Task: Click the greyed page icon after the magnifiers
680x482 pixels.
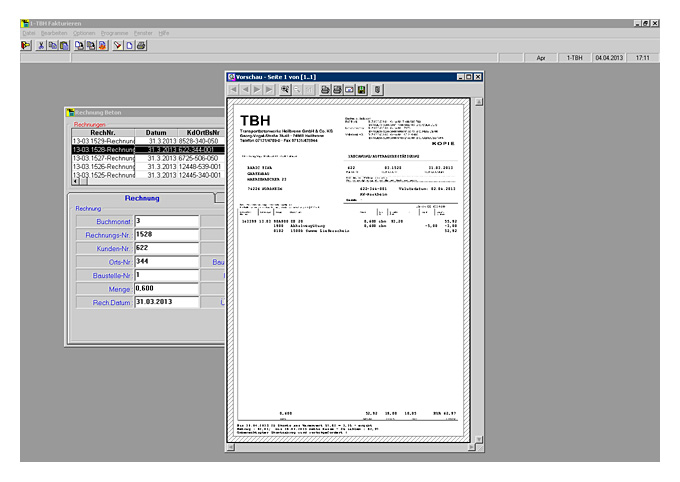Action: [x=309, y=89]
